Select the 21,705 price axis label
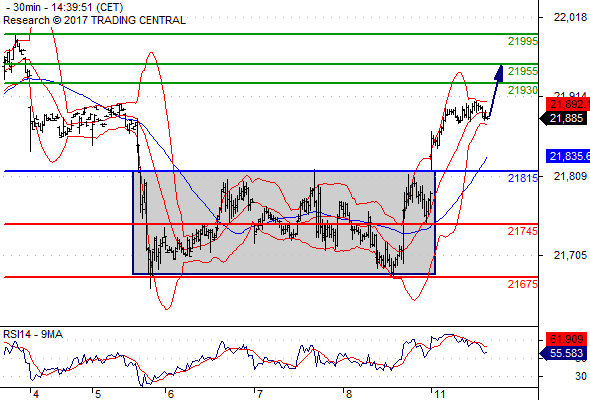This screenshot has height=400, width=590. tap(570, 256)
